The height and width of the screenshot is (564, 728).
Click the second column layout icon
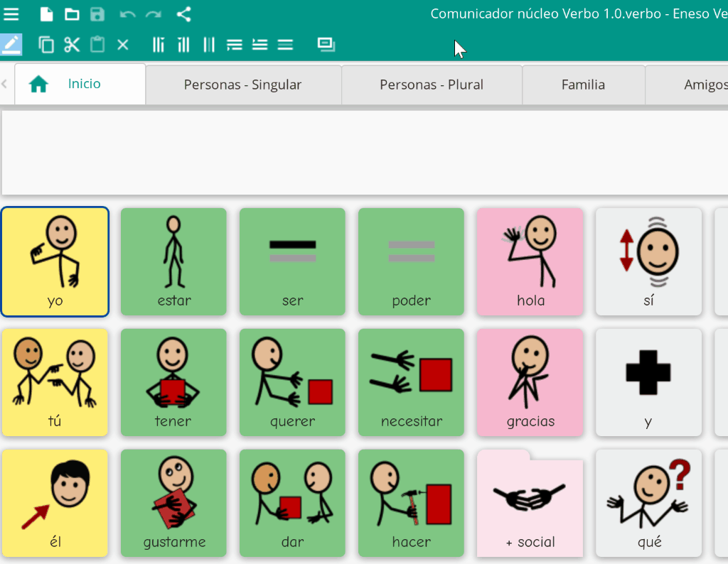183,45
